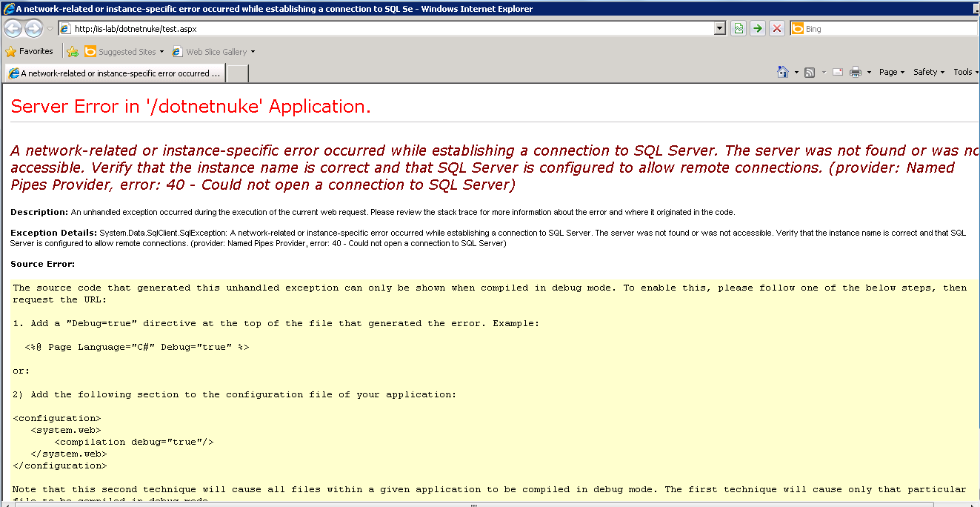
Task: Click the 'Exception Details:' label text
Action: coord(54,233)
